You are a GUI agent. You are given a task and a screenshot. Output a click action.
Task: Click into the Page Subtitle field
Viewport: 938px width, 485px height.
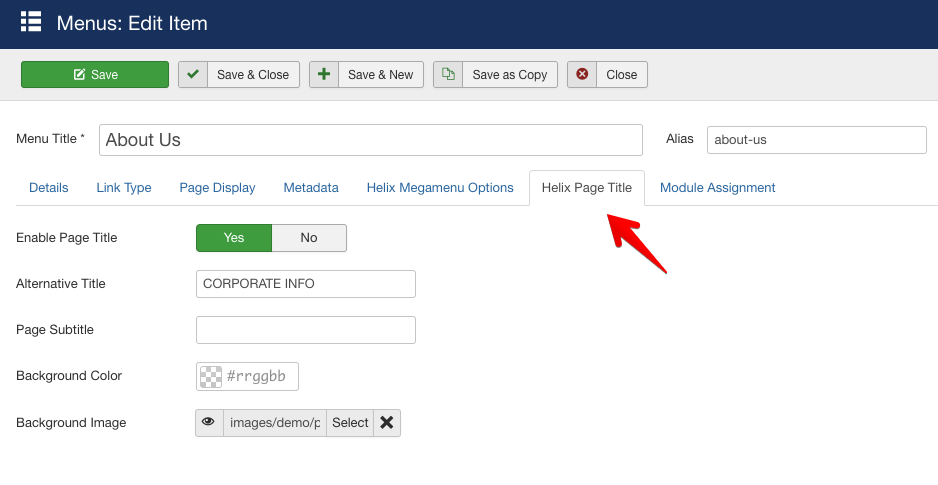306,330
